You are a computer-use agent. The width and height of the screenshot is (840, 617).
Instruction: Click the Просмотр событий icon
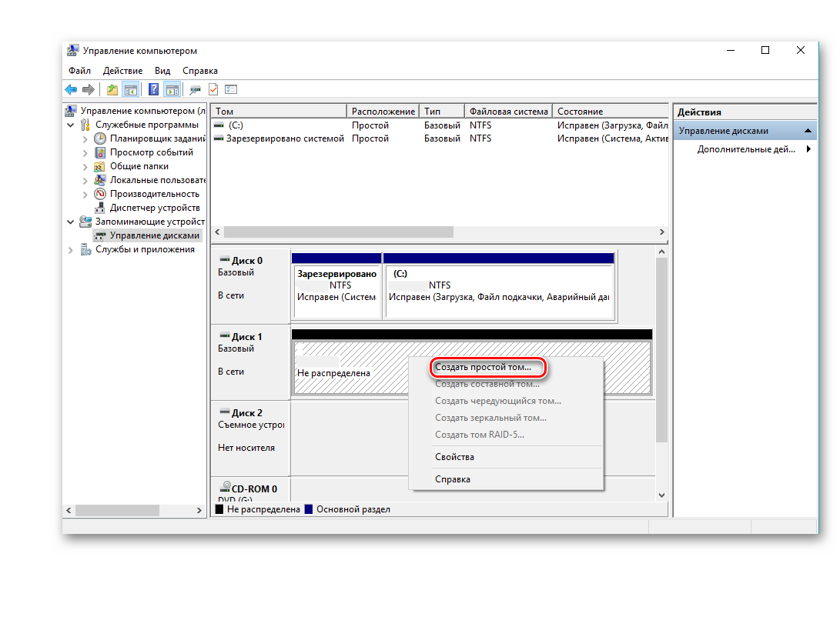tap(99, 152)
